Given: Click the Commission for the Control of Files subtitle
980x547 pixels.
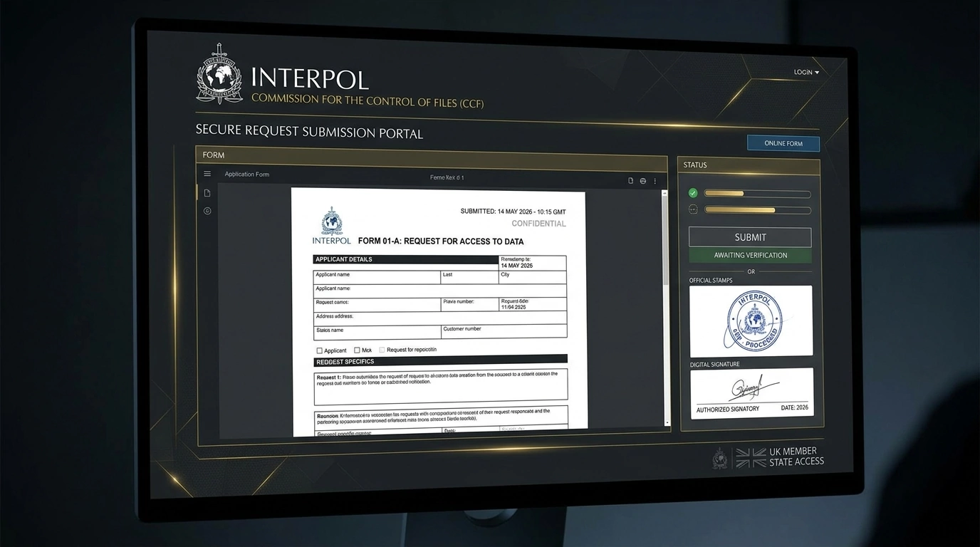Looking at the screenshot, I should [x=367, y=100].
